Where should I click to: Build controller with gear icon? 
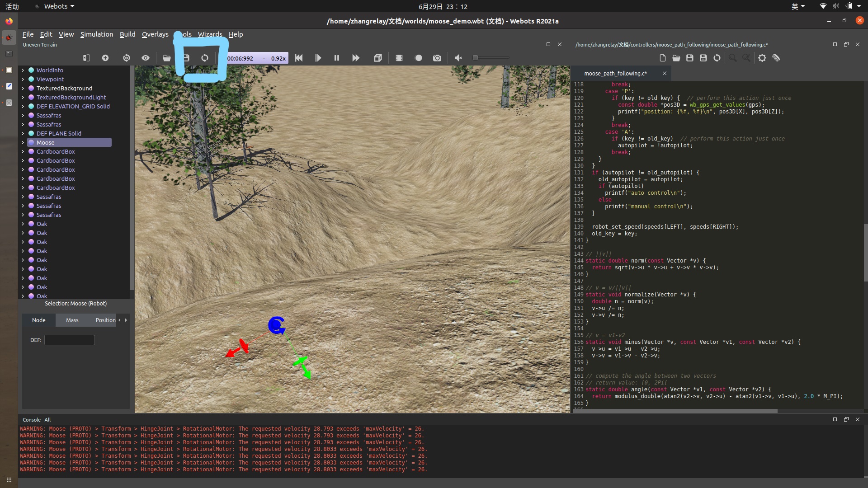pos(762,58)
